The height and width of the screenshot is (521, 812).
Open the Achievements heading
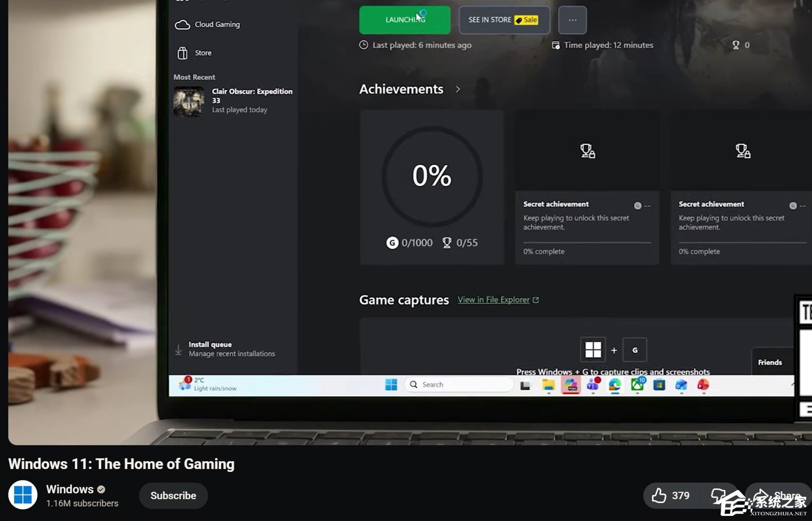[x=401, y=89]
